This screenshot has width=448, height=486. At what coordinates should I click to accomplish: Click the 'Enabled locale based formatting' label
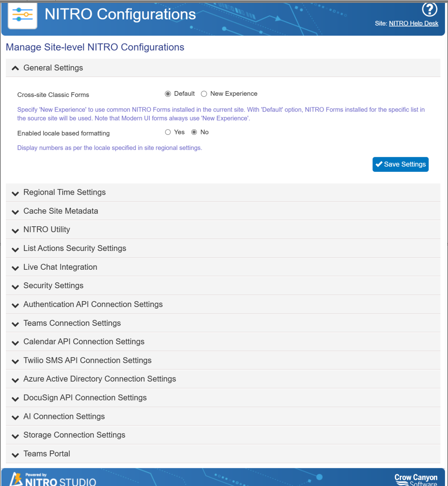click(64, 133)
